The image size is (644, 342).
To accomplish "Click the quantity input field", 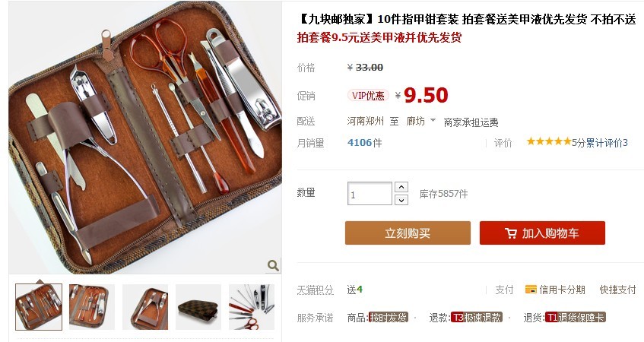I will click(x=370, y=193).
